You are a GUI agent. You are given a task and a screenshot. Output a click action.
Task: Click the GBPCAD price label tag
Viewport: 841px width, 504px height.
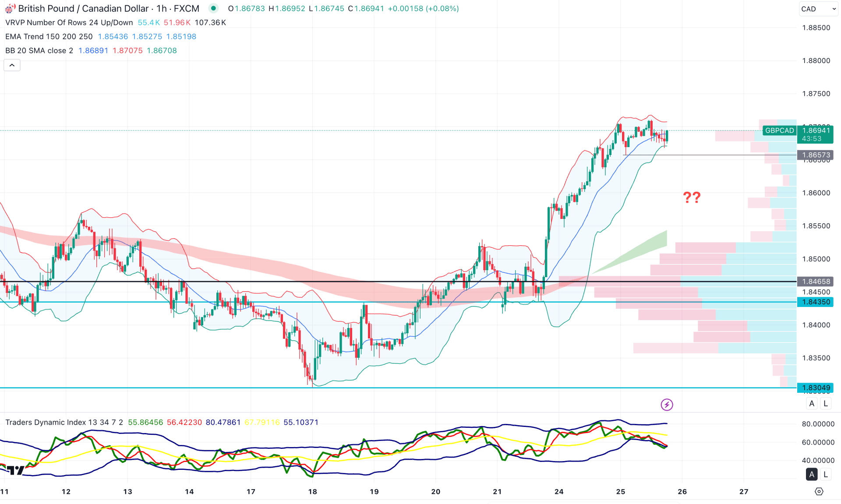point(779,130)
